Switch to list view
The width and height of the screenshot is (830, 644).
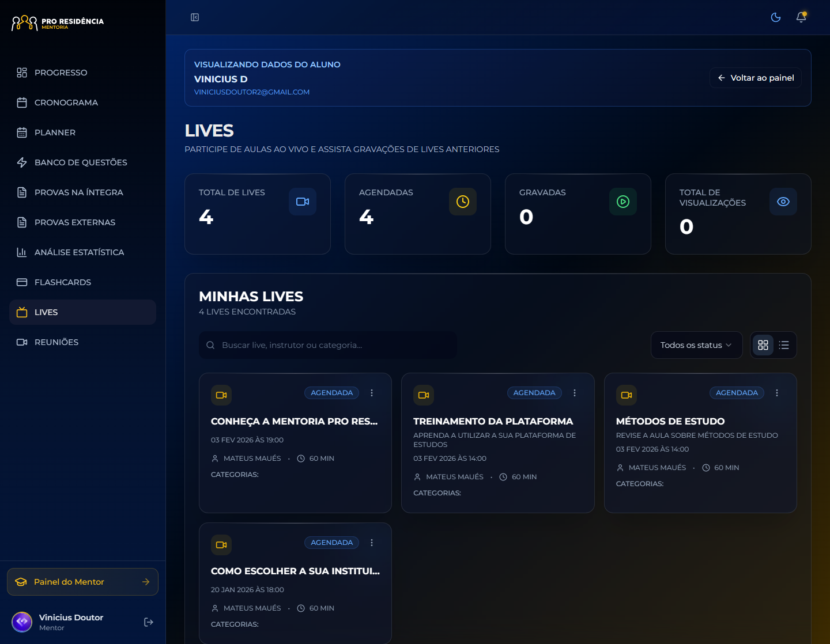click(784, 345)
